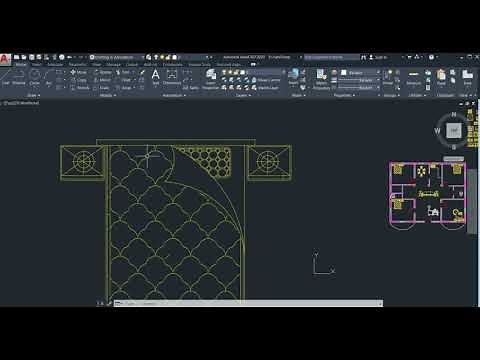Image resolution: width=480 pixels, height=360 pixels.
Task: Open the AutoCAD application menu logo
Action: click(x=5, y=59)
